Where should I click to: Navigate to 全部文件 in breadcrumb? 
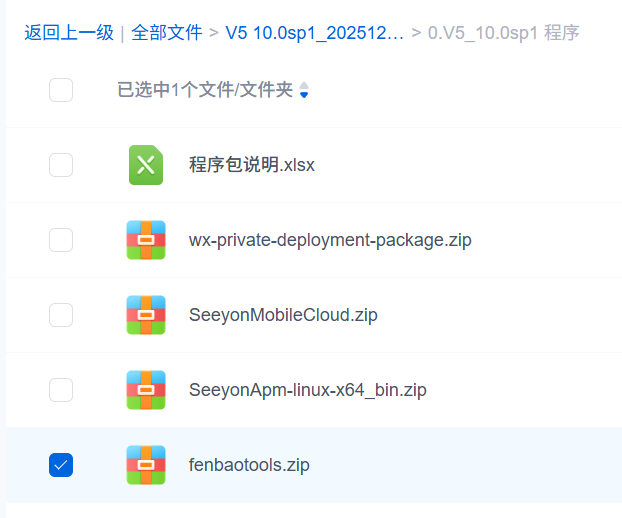pos(167,33)
